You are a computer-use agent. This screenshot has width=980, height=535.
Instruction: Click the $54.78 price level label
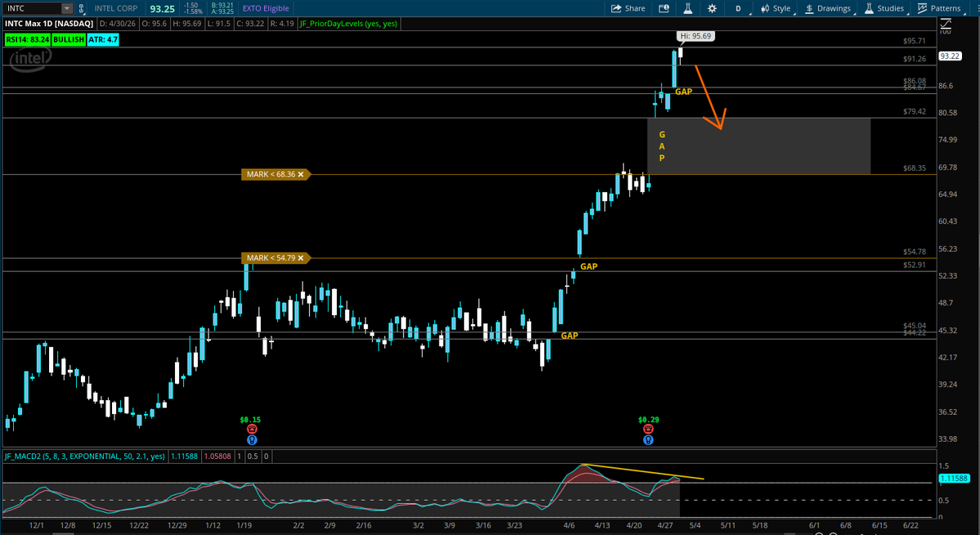pyautogui.click(x=915, y=252)
